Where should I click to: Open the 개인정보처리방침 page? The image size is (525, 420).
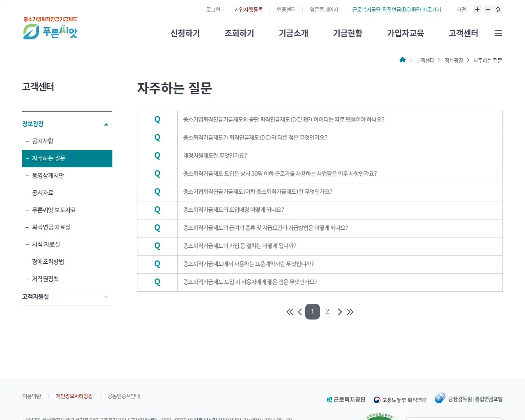[74, 396]
